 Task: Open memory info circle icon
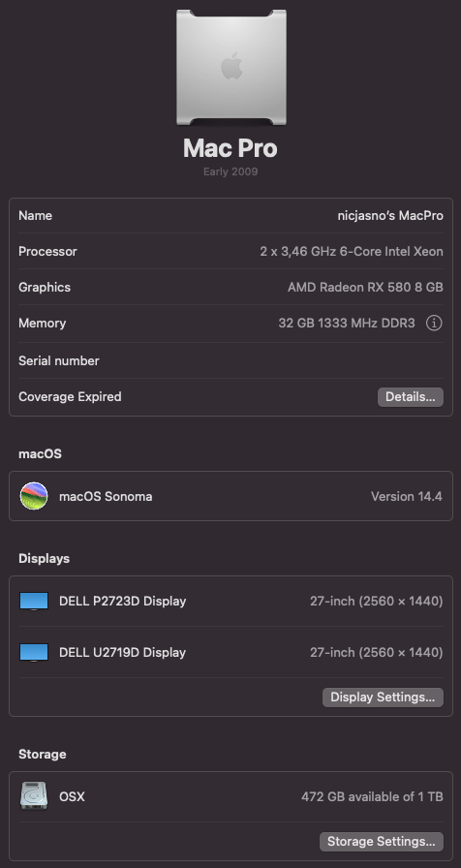(x=434, y=324)
